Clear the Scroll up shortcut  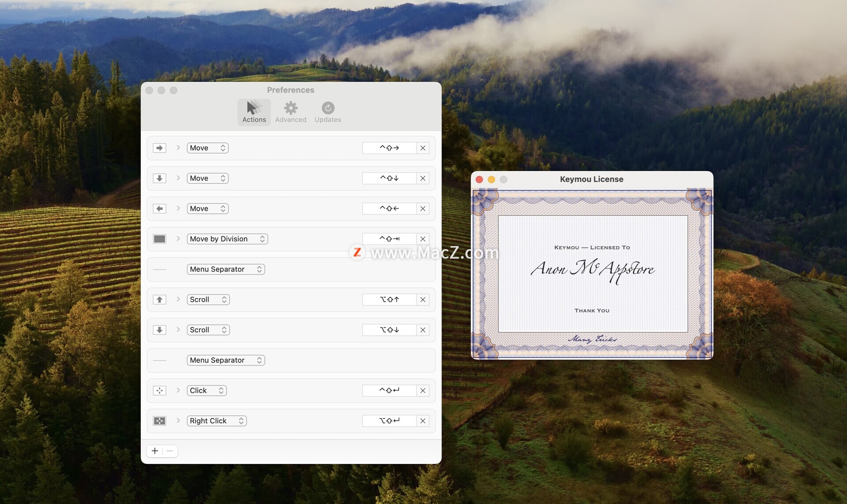tap(423, 300)
